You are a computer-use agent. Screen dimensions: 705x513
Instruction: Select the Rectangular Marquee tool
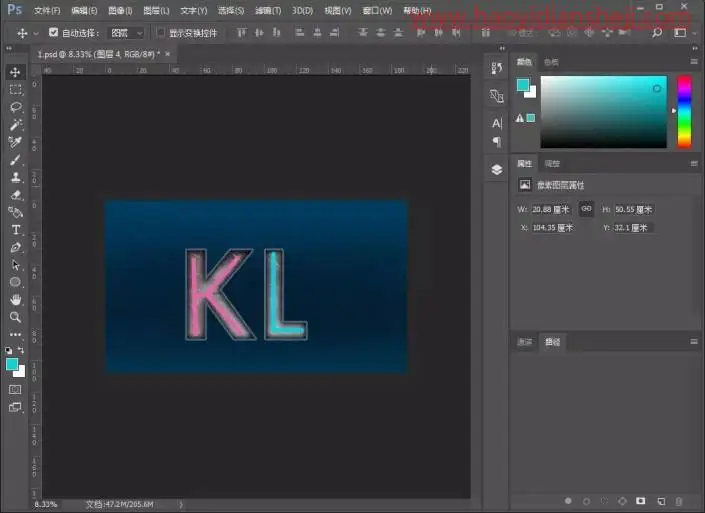pos(15,89)
